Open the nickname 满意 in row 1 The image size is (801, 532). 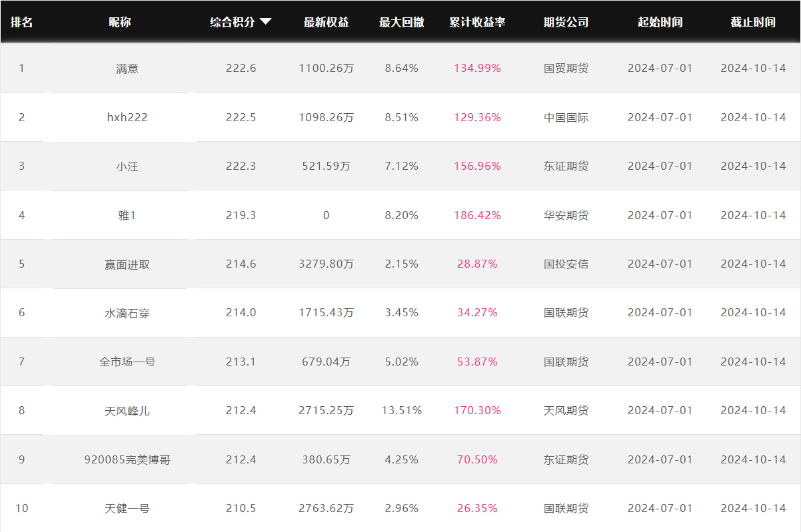tap(127, 69)
